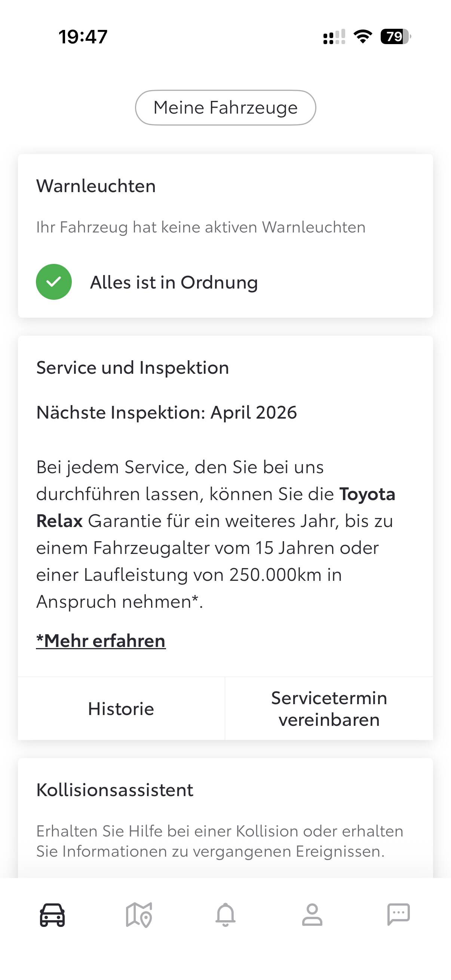Open the Meine Fahrzeuge vehicle selector
Image resolution: width=451 pixels, height=980 pixels.
pyautogui.click(x=225, y=108)
